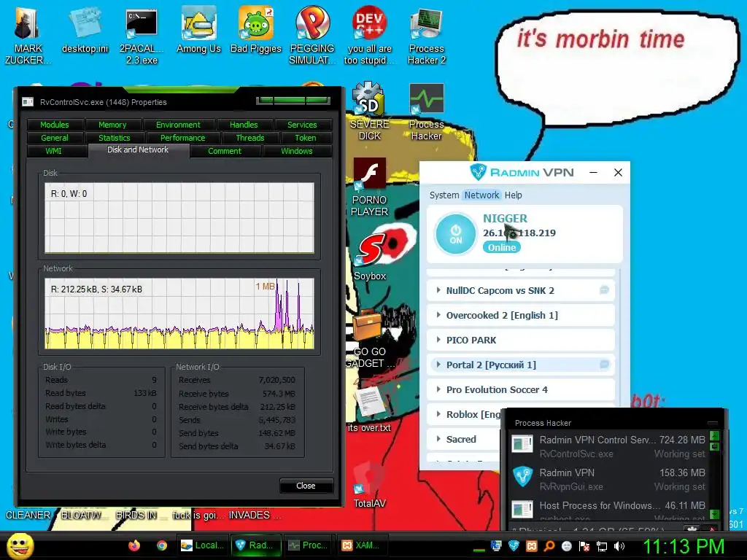
Task: Click the Process Hacker 2 desktop icon
Action: click(426, 36)
